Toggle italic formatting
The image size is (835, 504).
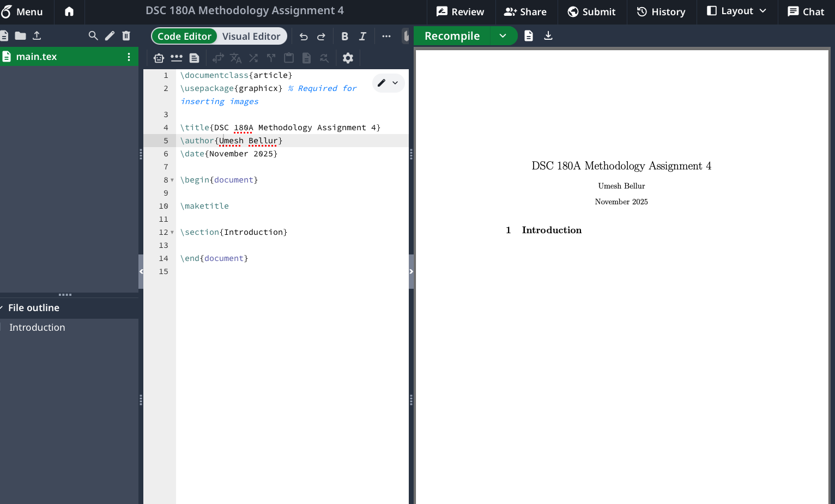tap(362, 37)
